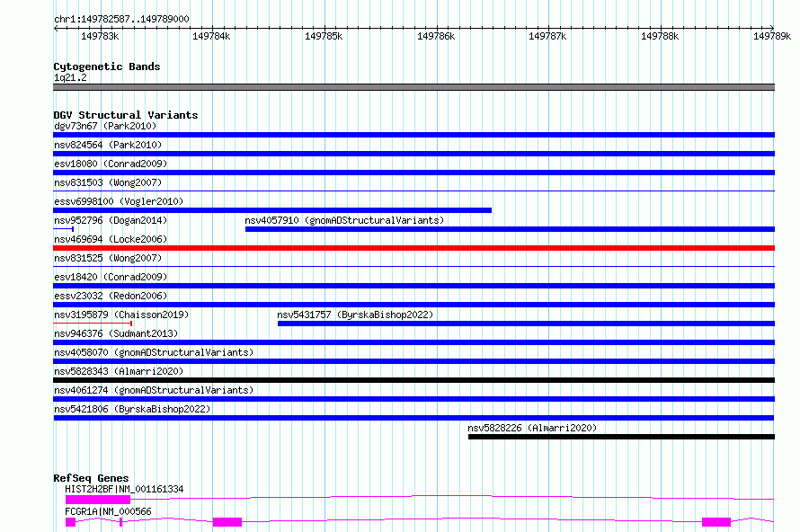
Task: Click nsv5828343 (Almarri2020) label
Action: click(119, 371)
